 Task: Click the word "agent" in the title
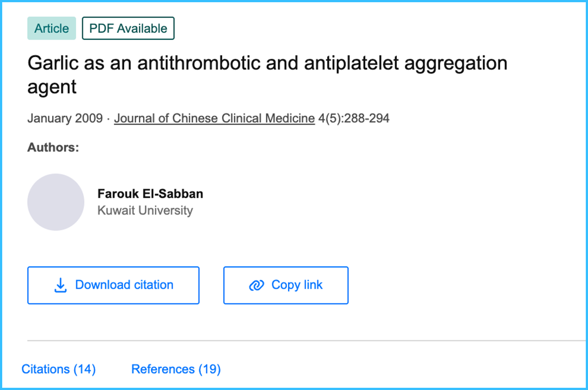point(52,87)
